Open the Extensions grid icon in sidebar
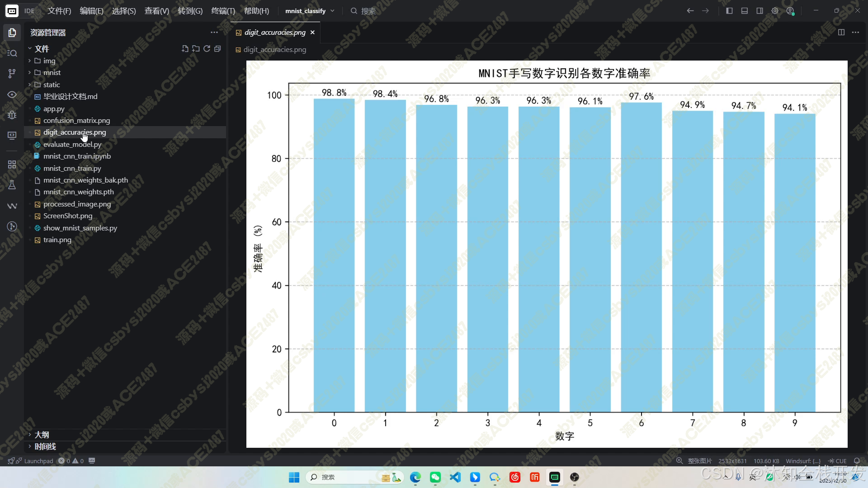This screenshot has height=488, width=868. (12, 164)
